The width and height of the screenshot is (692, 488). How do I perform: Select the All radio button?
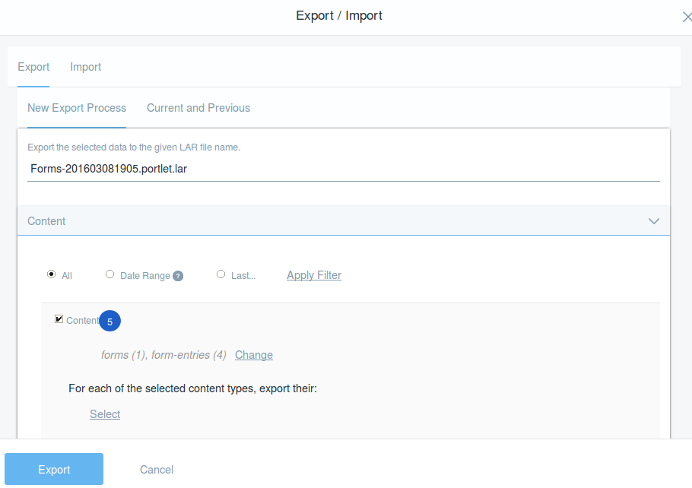tap(51, 274)
